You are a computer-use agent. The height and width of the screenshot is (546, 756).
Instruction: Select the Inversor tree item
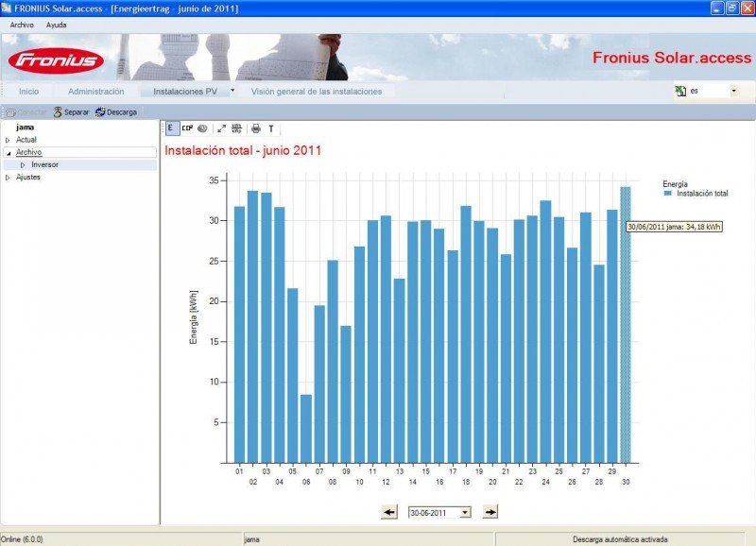click(44, 164)
